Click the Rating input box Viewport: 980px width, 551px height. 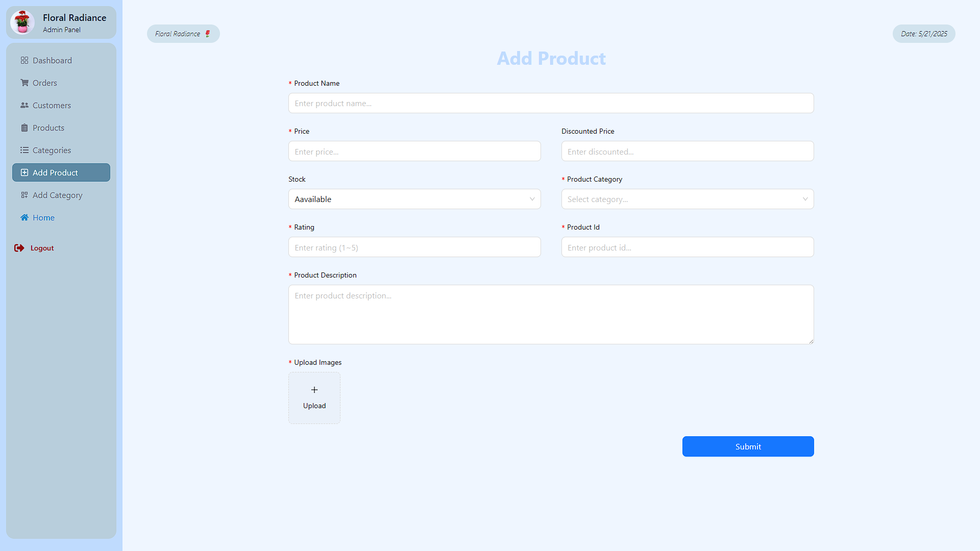tap(414, 247)
